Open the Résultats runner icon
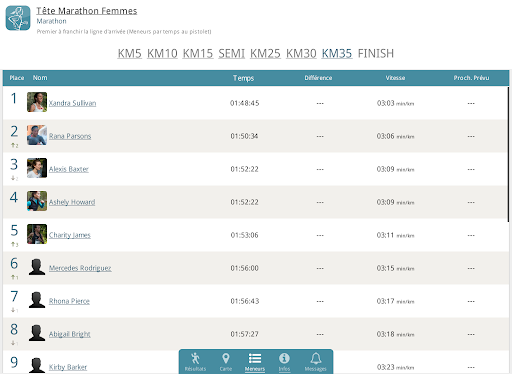The image size is (512, 374). (195, 358)
